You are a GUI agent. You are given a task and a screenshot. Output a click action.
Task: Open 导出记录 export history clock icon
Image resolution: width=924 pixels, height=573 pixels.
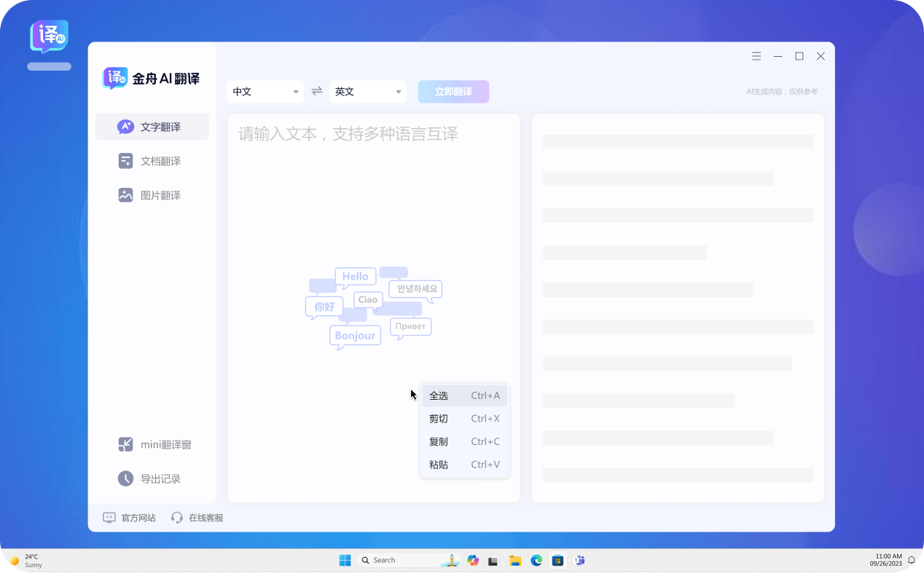[x=125, y=478]
